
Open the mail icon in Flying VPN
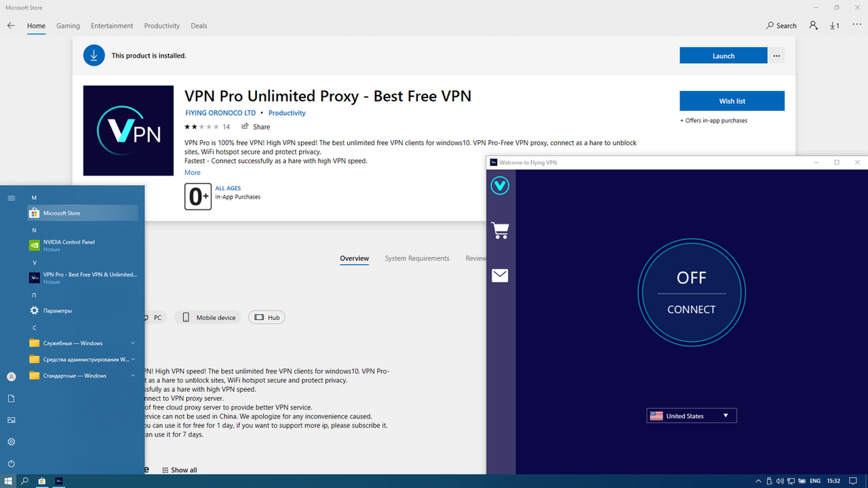point(500,275)
